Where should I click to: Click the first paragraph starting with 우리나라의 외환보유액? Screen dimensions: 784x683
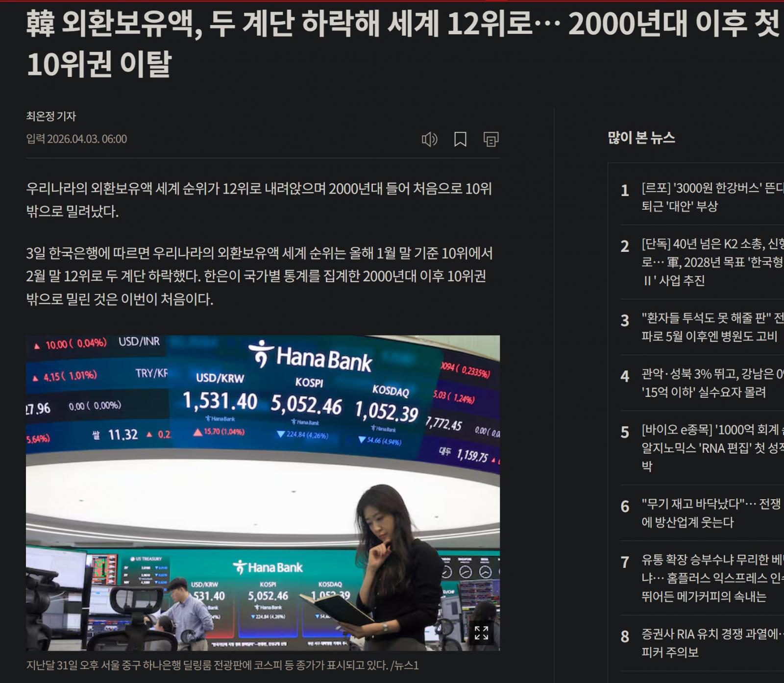[x=259, y=200]
